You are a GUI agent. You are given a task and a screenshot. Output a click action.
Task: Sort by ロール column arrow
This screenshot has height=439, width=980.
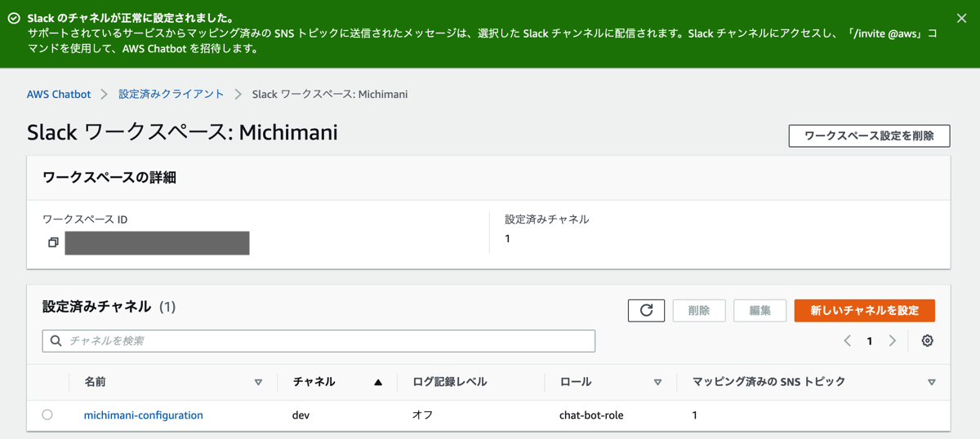(657, 382)
